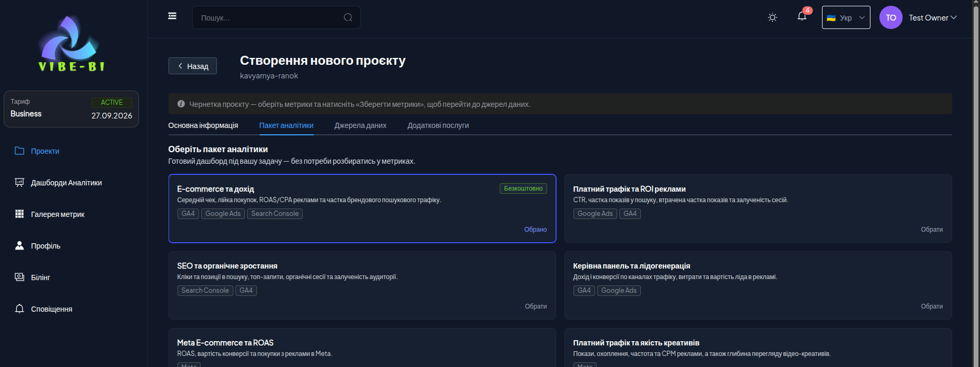980x367 pixels.
Task: Open Галерея метрик in the sidebar
Action: pos(57,214)
